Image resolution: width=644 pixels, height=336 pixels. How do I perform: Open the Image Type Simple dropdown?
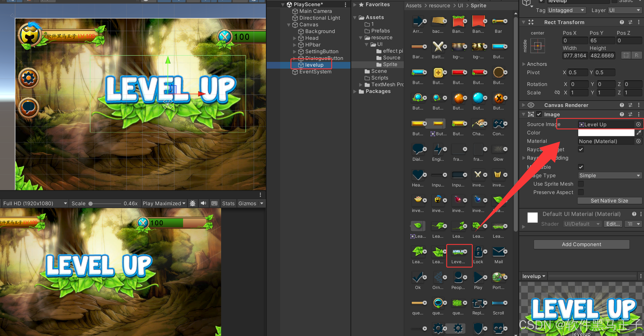[x=610, y=176]
